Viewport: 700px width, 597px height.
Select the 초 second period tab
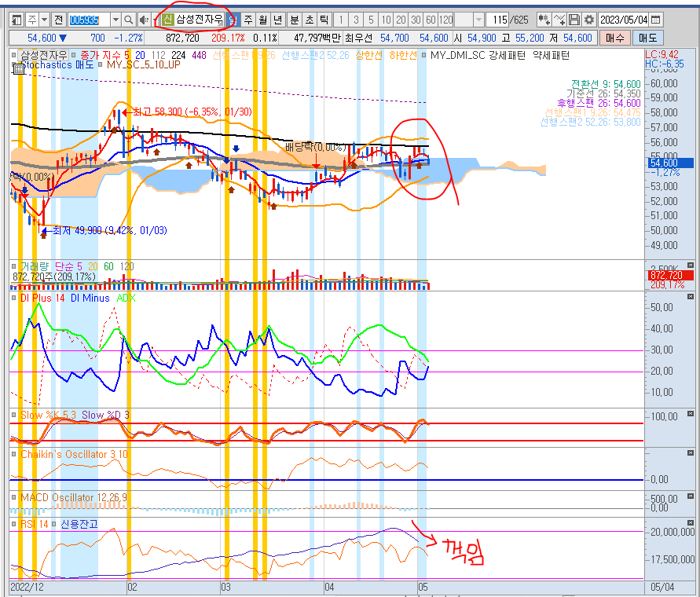pos(310,20)
